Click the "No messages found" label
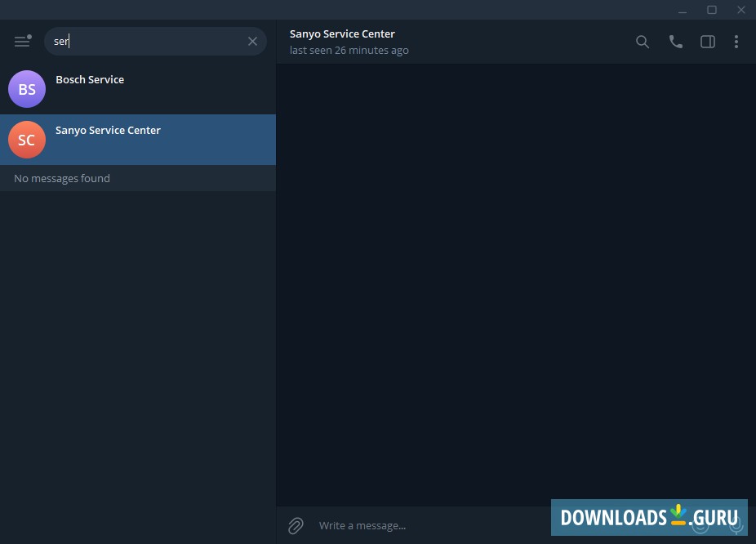Image resolution: width=756 pixels, height=544 pixels. point(62,178)
